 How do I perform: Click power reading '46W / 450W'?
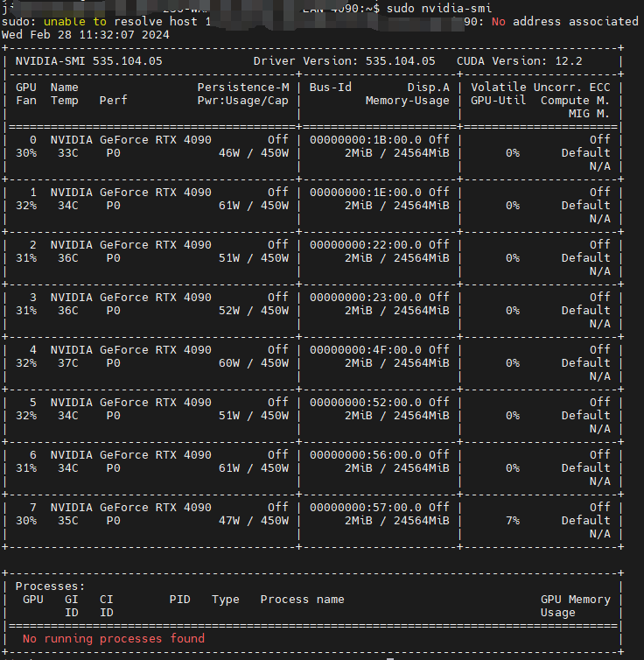pos(254,153)
